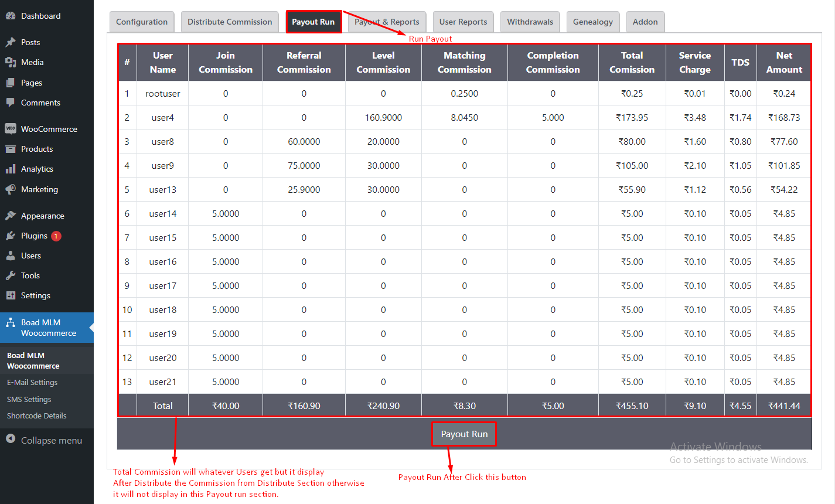Open the Withdrawals tab

530,22
